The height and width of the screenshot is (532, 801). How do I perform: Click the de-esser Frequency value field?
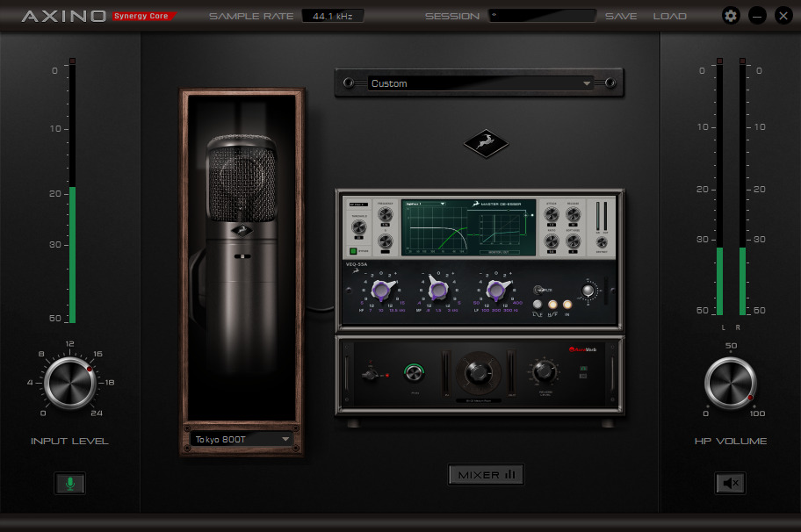tap(386, 225)
